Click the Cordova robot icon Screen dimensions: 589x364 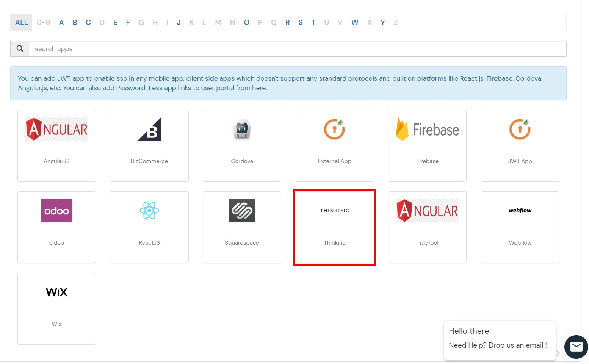click(242, 129)
